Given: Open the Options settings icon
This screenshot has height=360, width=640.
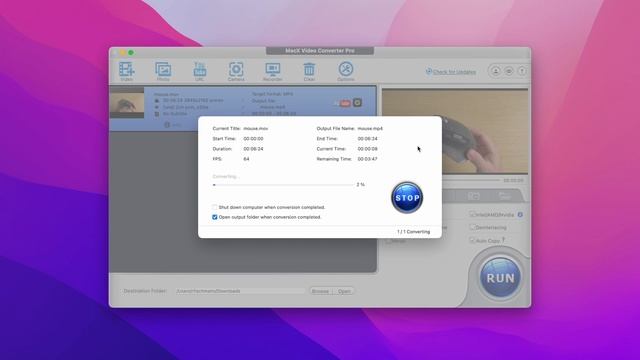Looking at the screenshot, I should pyautogui.click(x=346, y=71).
